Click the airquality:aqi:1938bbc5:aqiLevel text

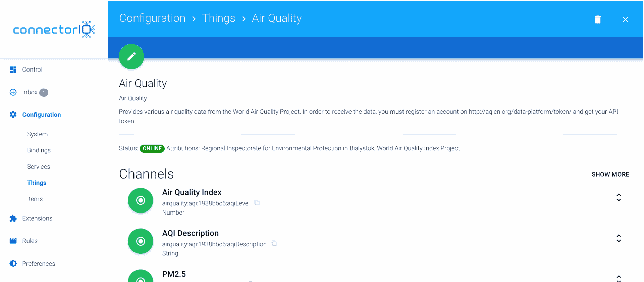pos(206,203)
